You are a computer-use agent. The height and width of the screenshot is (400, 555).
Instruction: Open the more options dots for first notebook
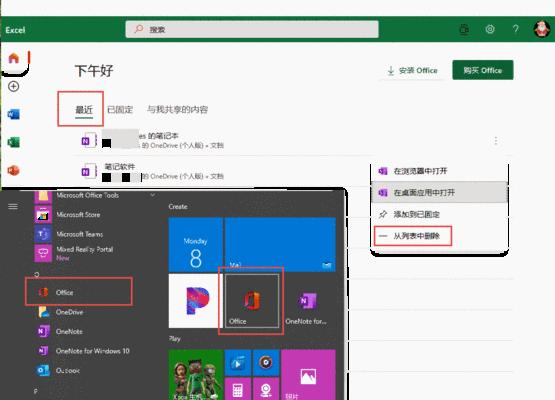point(496,141)
